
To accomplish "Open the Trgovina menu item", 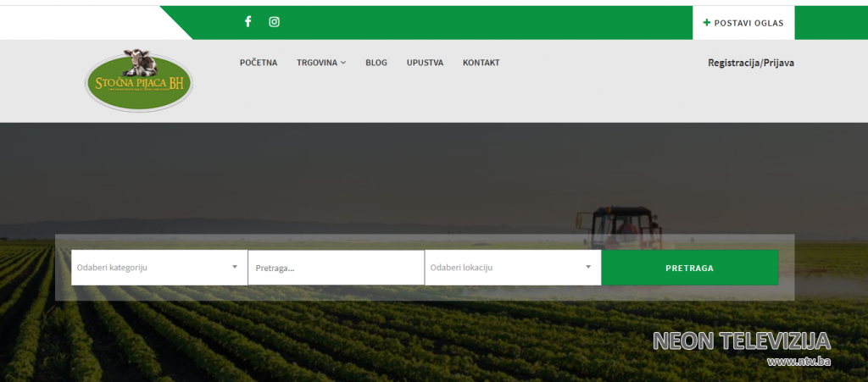I will point(317,63).
